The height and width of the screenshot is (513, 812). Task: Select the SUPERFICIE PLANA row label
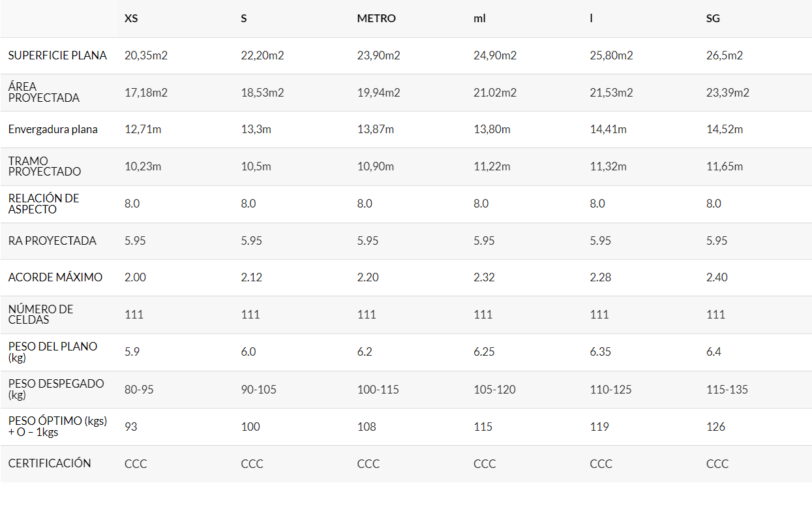pos(57,55)
